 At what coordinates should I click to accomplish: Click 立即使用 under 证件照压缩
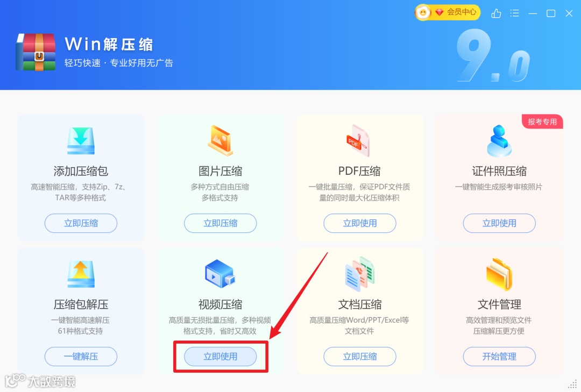click(x=499, y=223)
